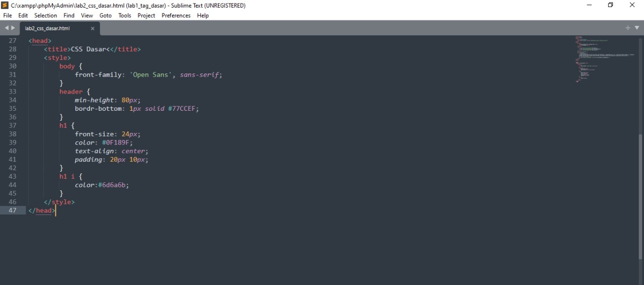Viewport: 644px width, 285px height.
Task: Click line number 27 in gutter
Action: (13, 41)
